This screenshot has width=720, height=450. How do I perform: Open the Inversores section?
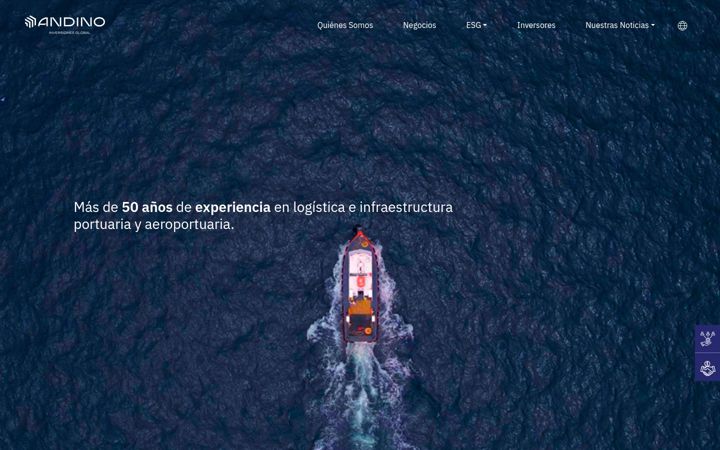pyautogui.click(x=536, y=25)
